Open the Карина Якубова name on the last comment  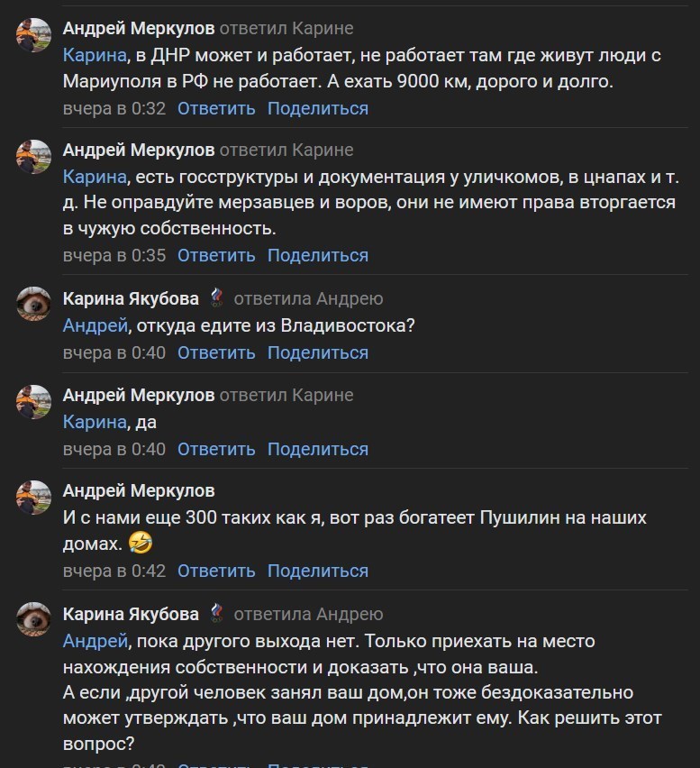pos(131,614)
